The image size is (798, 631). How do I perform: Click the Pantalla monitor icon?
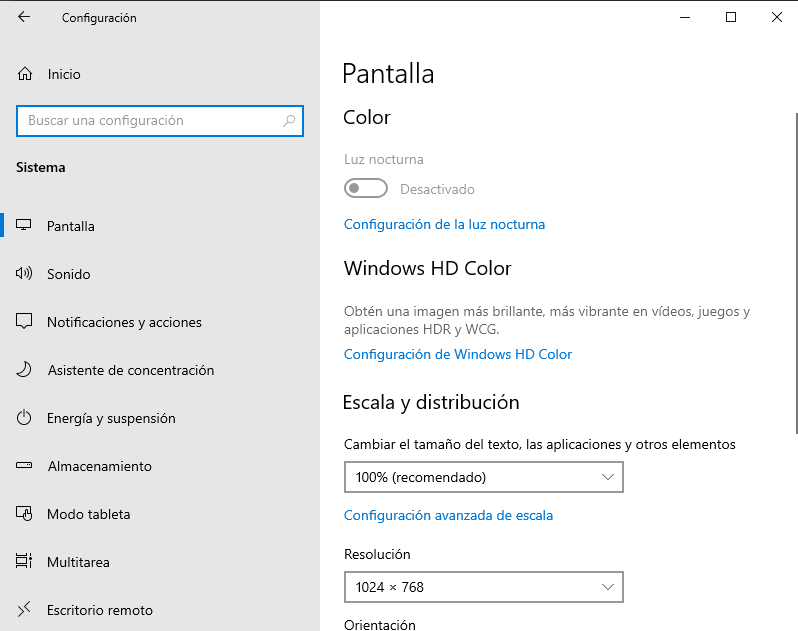click(23, 225)
